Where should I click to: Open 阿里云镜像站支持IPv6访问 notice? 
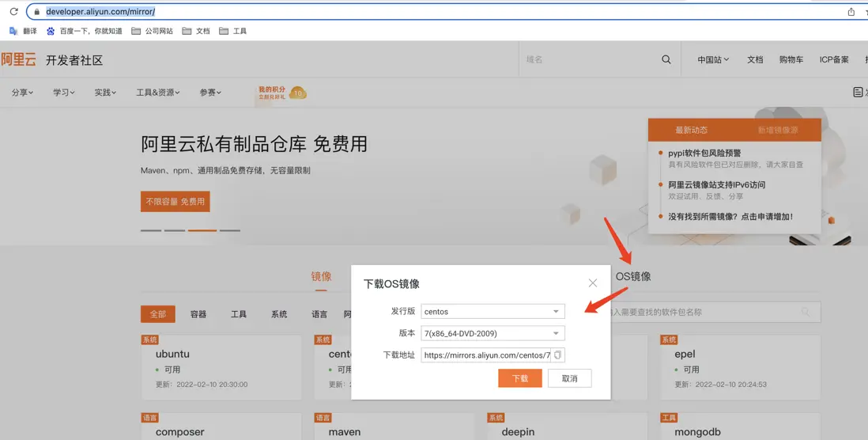716,185
